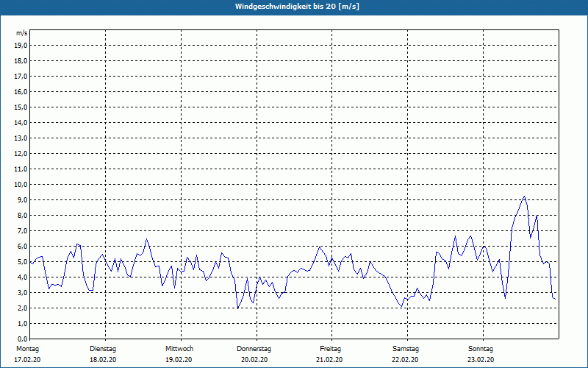Click the date 19.02.20

[179, 360]
